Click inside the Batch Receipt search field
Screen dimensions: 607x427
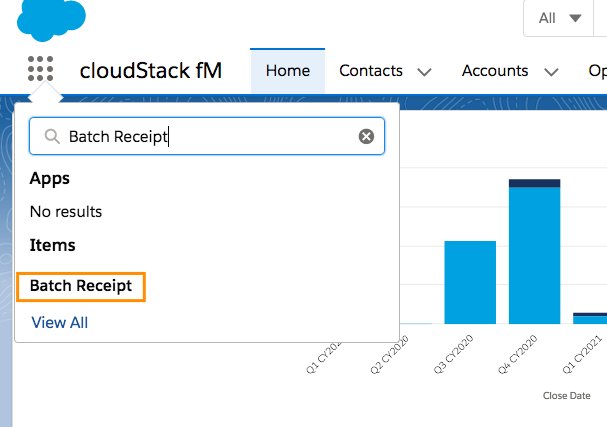coord(207,136)
